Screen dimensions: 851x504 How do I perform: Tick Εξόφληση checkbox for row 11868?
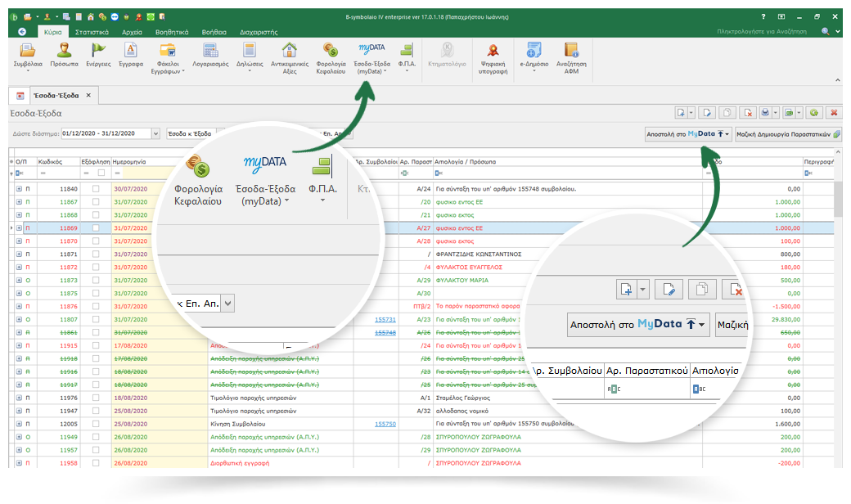(96, 215)
